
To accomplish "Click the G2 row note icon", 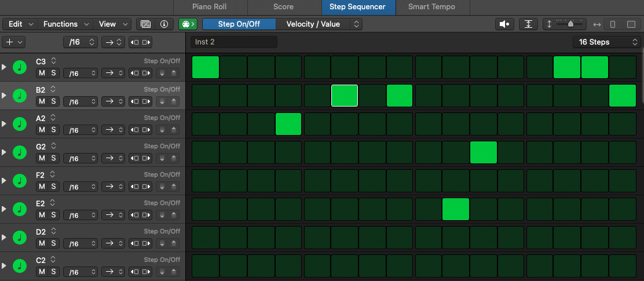I will click(20, 152).
